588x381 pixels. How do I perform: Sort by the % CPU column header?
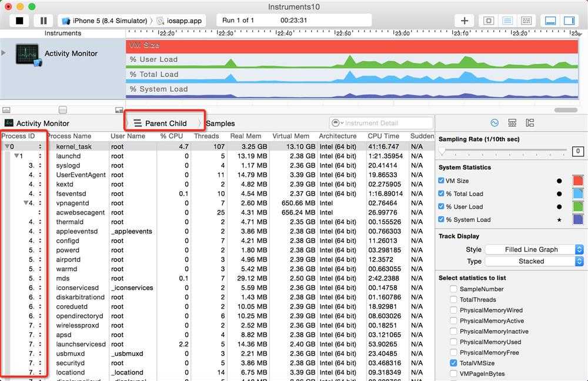coord(171,136)
